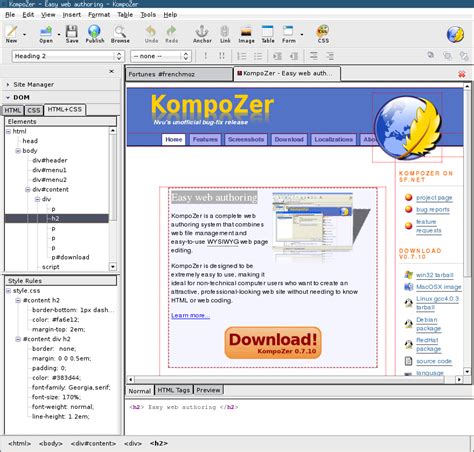Screen dimensions: 474x452
Task: Click the project page link
Action: pos(434,198)
